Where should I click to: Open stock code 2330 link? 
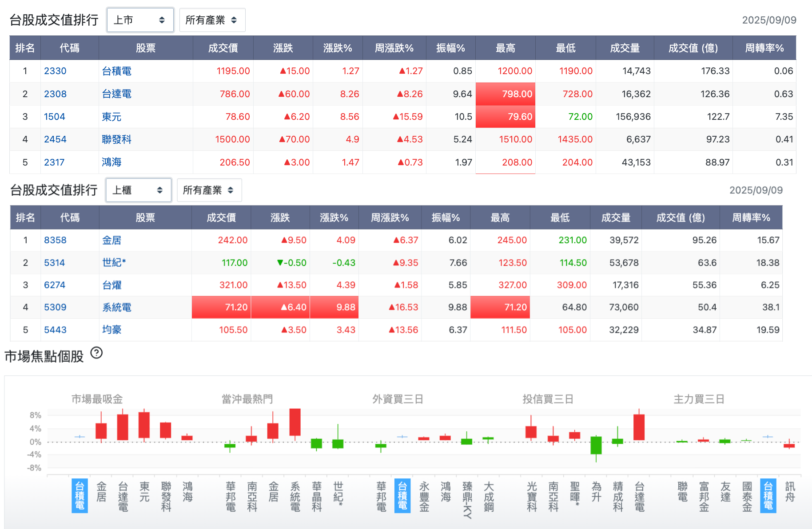(55, 71)
